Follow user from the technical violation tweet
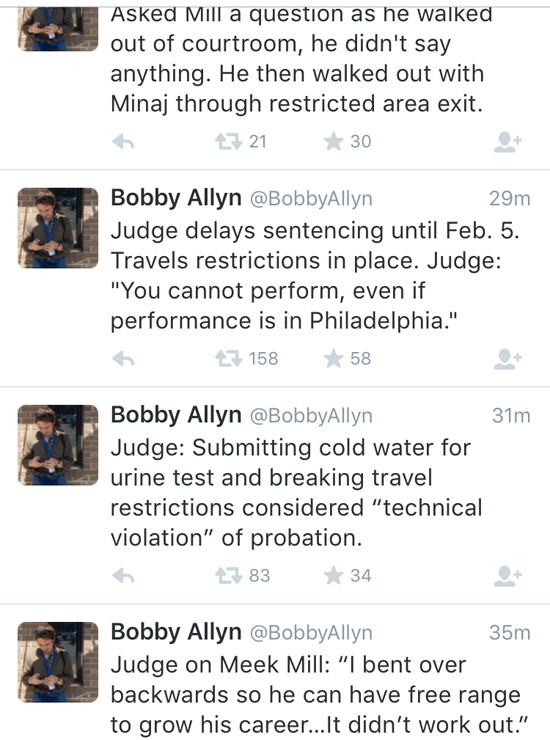550x740 pixels. 508,576
